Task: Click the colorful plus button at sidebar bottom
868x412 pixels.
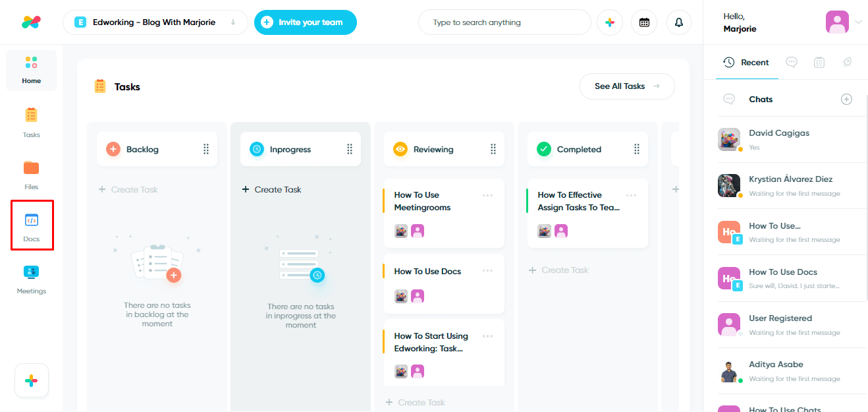Action: click(32, 380)
